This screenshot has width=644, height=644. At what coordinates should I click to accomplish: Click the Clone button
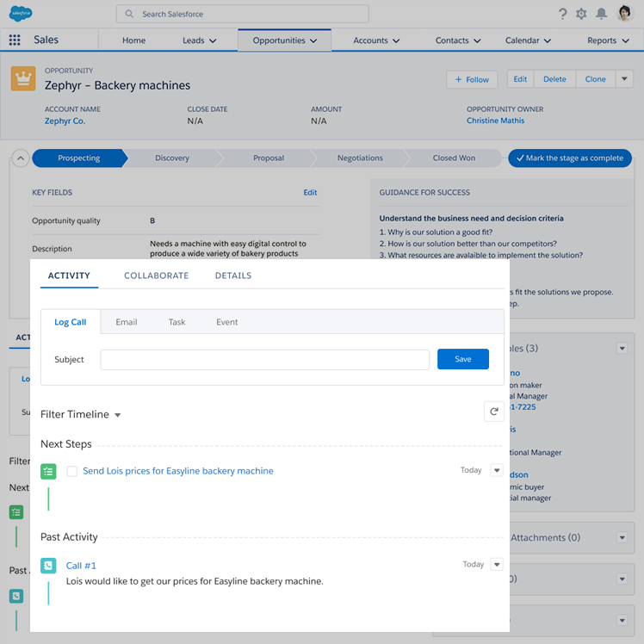tap(595, 79)
